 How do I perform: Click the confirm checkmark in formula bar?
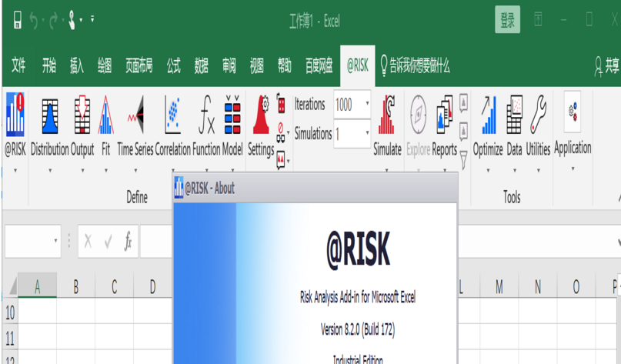click(108, 241)
